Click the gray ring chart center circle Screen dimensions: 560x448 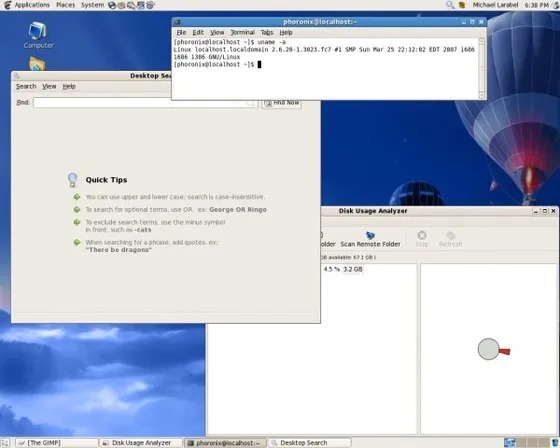[488, 349]
